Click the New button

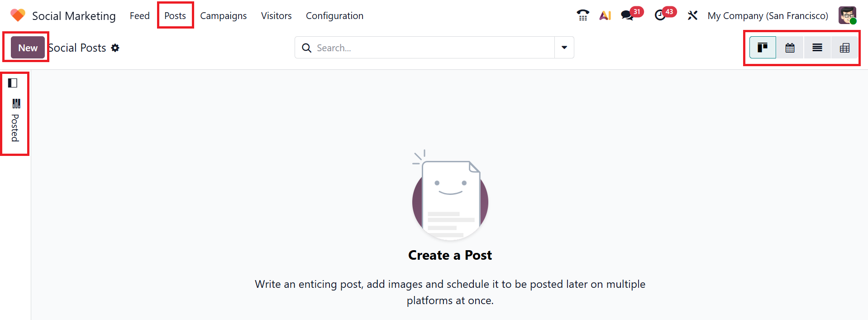pyautogui.click(x=28, y=48)
